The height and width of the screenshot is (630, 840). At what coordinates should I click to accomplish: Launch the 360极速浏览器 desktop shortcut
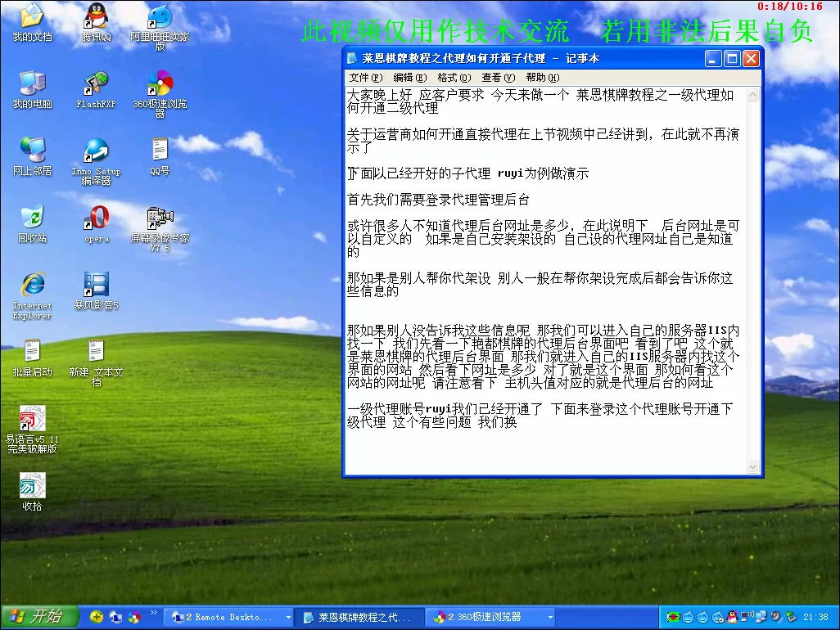pyautogui.click(x=160, y=84)
